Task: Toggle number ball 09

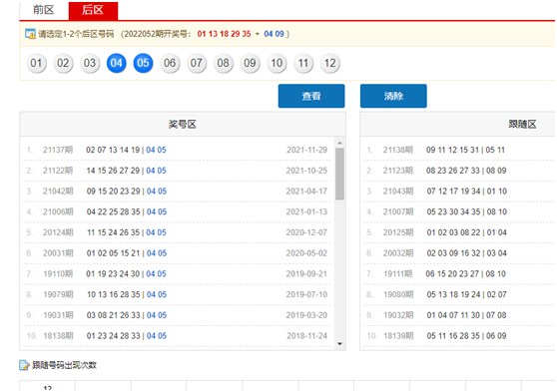Action: 250,63
